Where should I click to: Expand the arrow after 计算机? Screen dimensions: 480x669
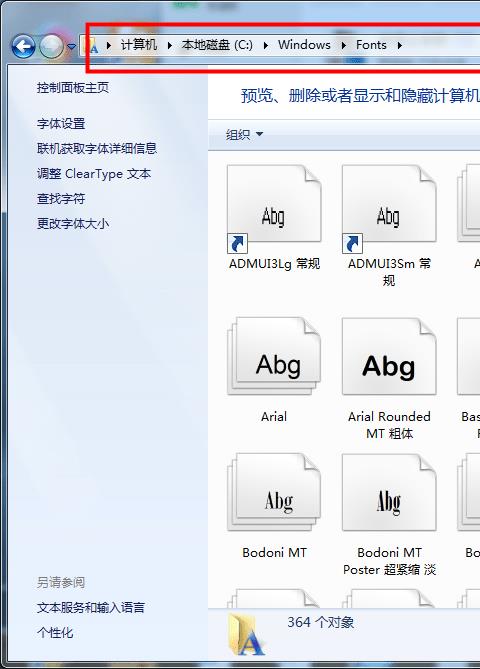[170, 45]
